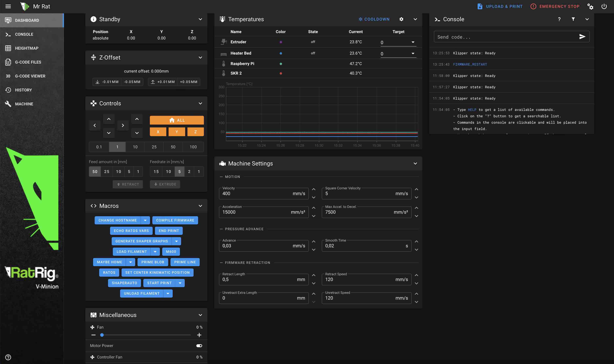
Task: Toggle the Motor Power switch
Action: 199,346
